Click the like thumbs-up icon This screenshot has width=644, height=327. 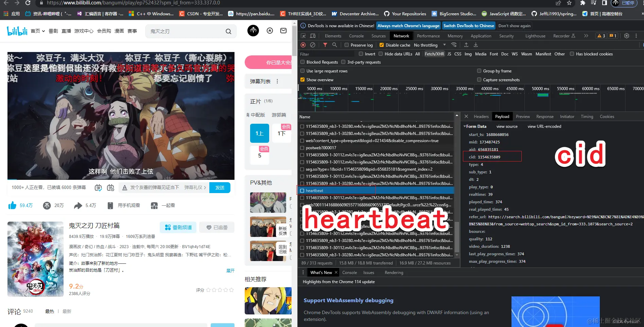point(12,205)
